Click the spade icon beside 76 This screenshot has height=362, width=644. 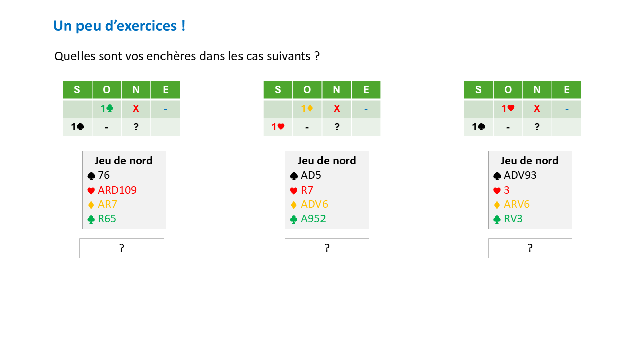pyautogui.click(x=91, y=176)
